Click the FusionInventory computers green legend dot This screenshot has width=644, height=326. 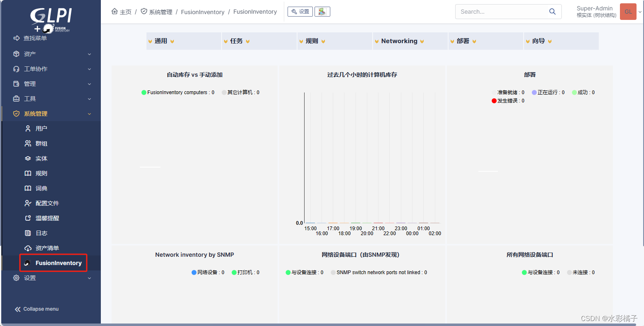(x=144, y=92)
